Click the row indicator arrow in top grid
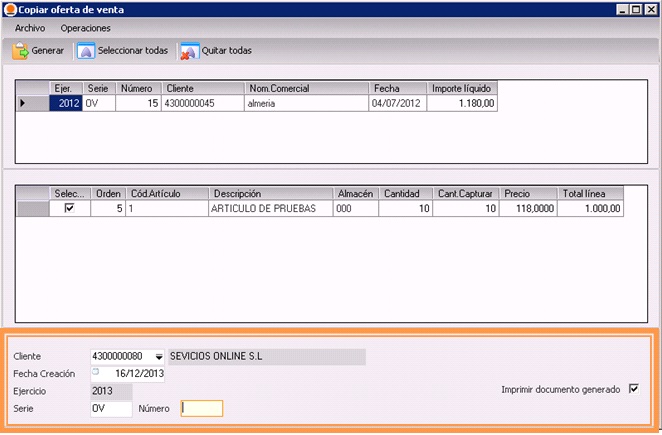The width and height of the screenshot is (662, 435). click(x=24, y=103)
